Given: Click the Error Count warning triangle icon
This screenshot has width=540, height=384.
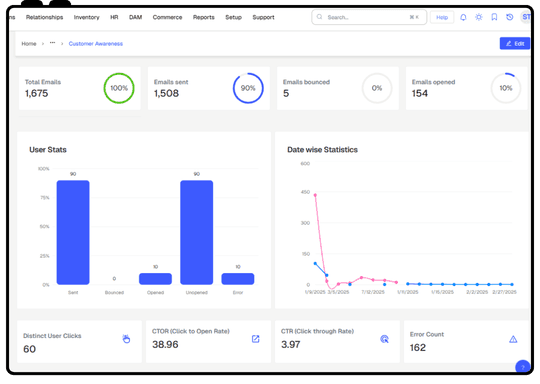Looking at the screenshot, I should [513, 340].
